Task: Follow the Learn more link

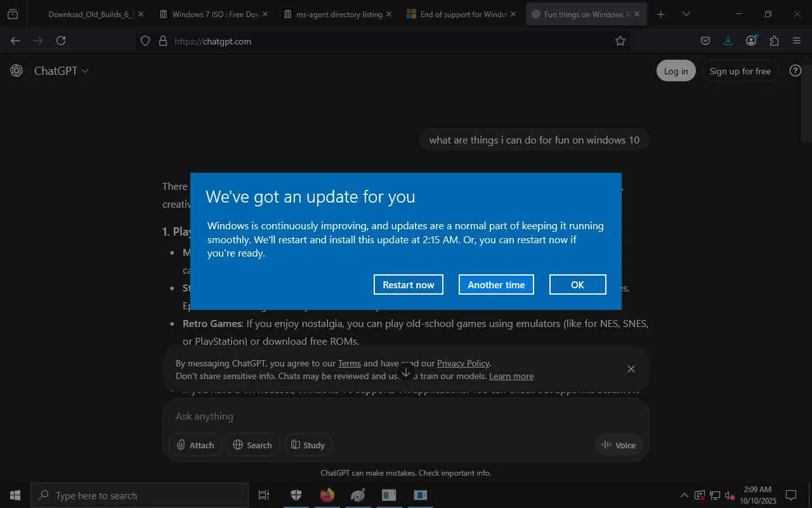Action: [x=511, y=376]
